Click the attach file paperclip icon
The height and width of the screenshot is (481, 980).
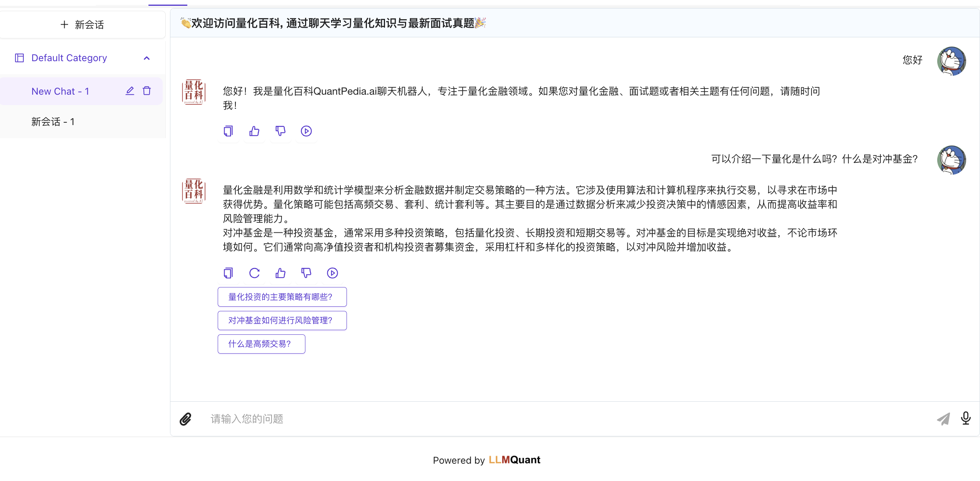coord(185,419)
